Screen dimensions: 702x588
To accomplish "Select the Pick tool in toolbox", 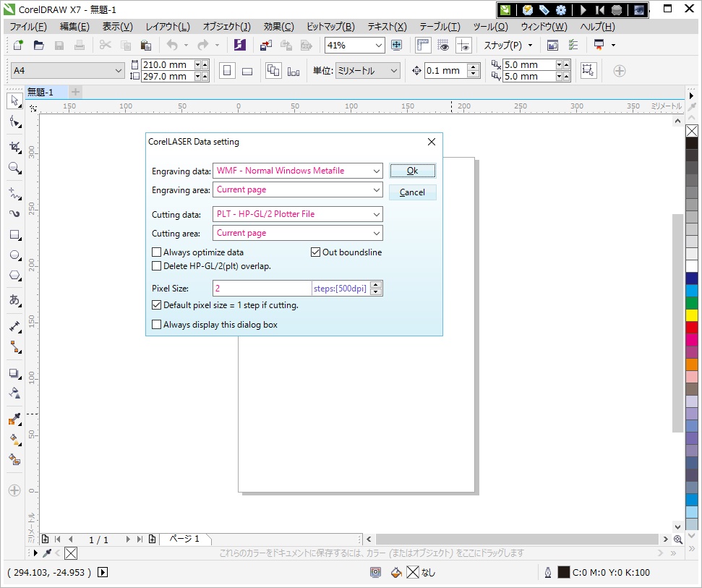I will point(14,101).
